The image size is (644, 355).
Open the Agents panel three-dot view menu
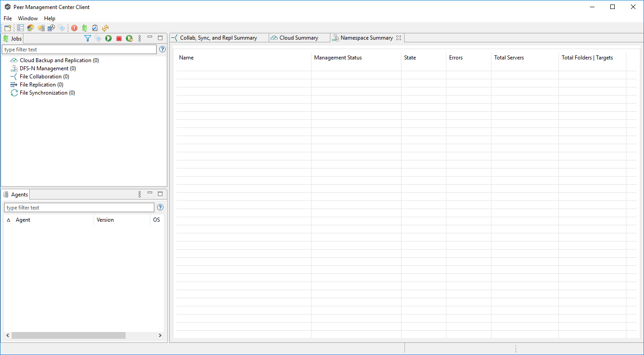tap(140, 194)
